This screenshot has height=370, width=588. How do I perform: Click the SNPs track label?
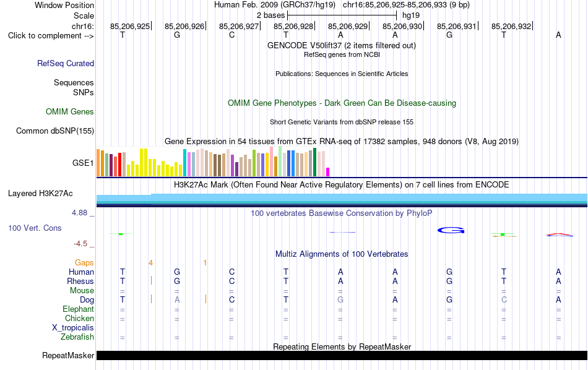84,92
